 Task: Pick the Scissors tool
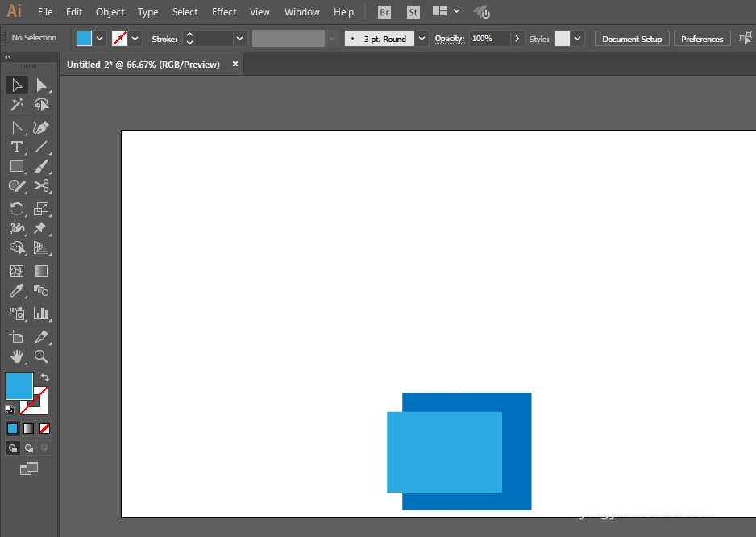[x=41, y=186]
